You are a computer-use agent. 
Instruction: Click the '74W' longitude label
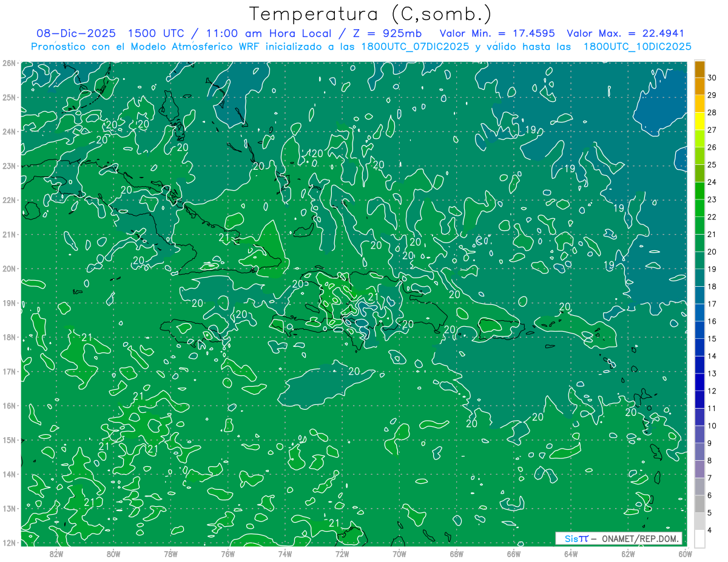[285, 553]
